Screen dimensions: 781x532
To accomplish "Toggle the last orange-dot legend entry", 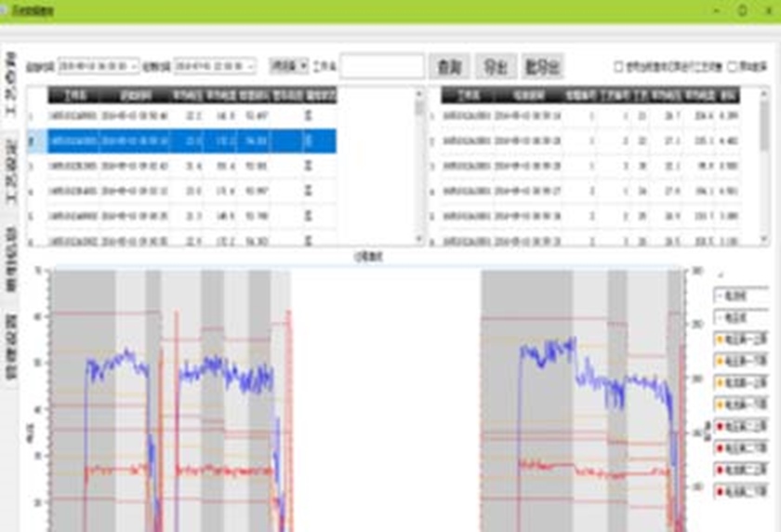I will pos(741,404).
